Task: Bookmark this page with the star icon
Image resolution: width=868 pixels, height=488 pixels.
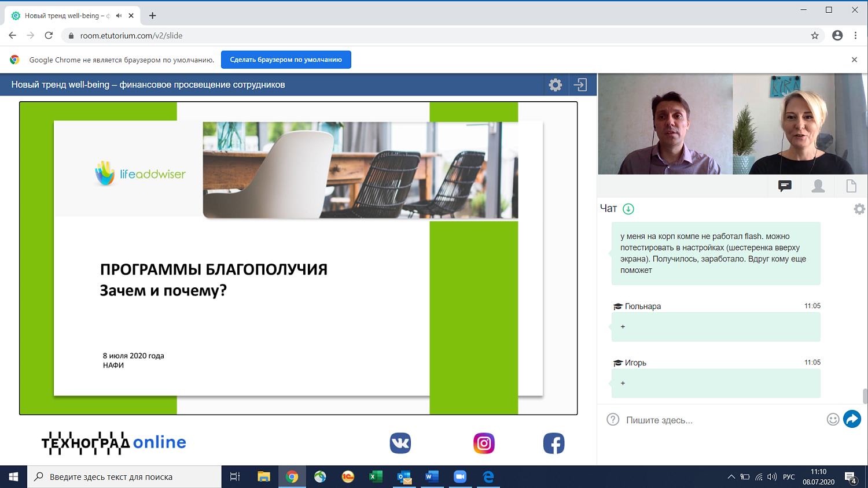Action: coord(815,35)
